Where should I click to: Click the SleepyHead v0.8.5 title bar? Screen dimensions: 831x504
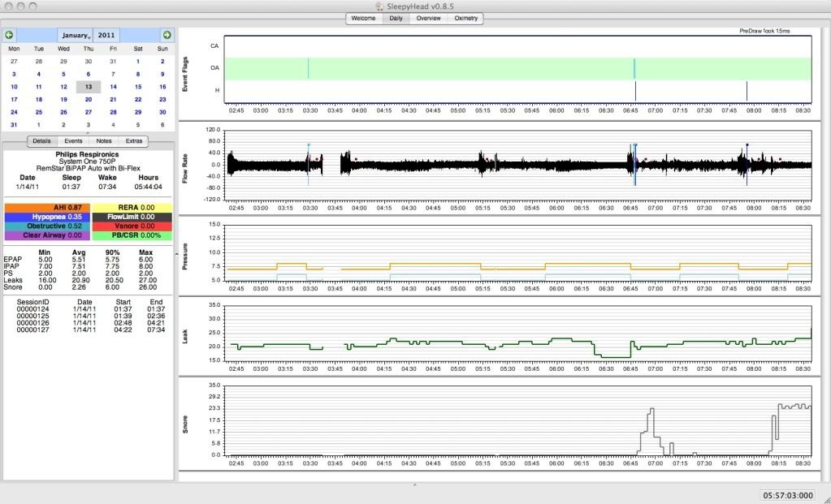pyautogui.click(x=416, y=6)
